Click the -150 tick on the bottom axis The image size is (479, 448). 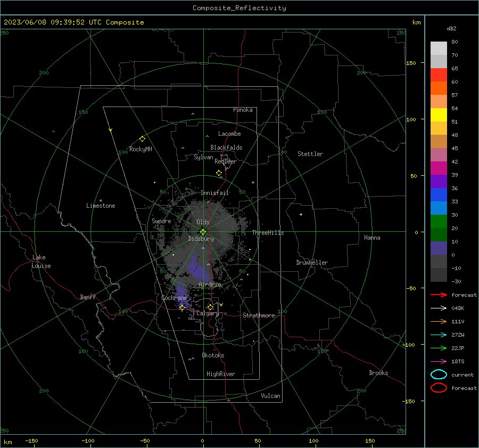click(31, 441)
